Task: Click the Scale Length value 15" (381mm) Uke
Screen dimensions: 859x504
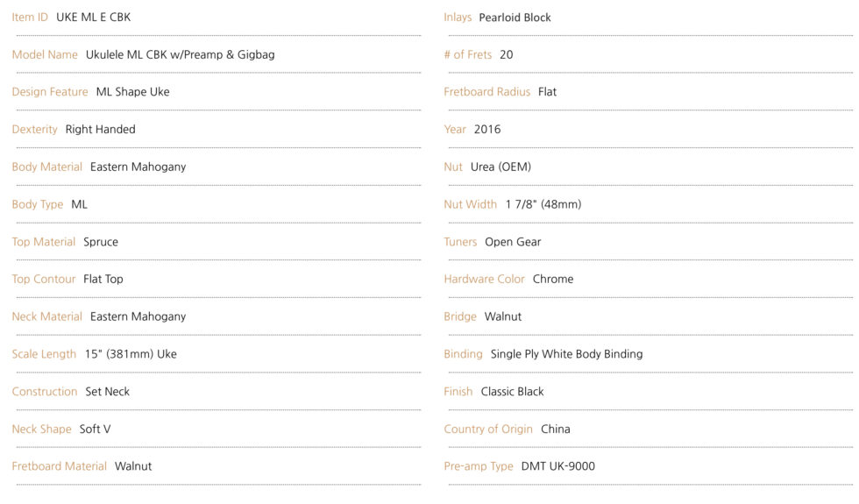Action: pyautogui.click(x=131, y=354)
